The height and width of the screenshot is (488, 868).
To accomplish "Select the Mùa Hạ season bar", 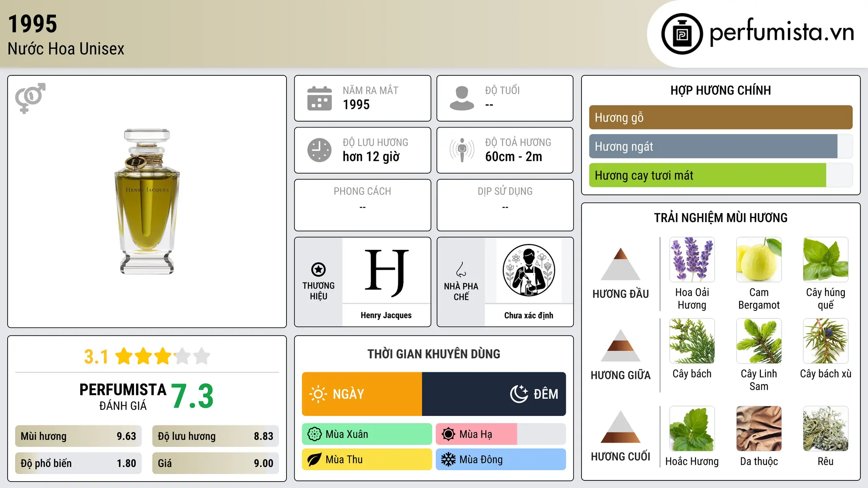I will [x=501, y=434].
